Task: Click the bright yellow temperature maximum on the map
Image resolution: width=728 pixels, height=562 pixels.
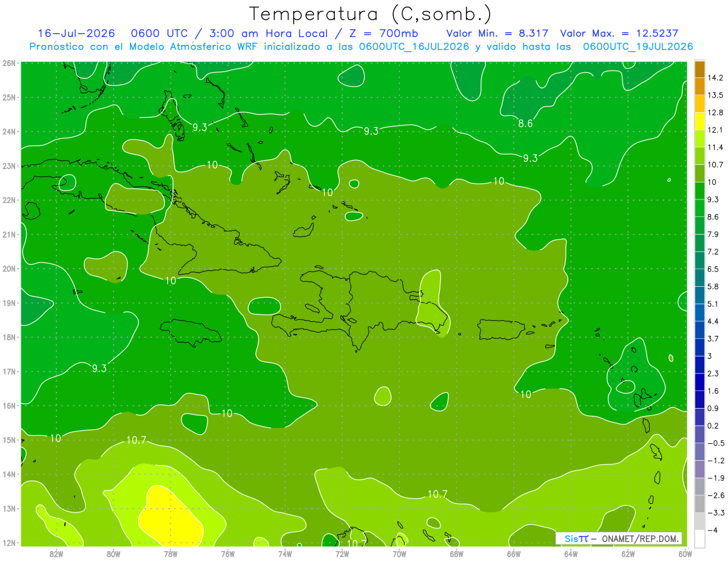Action: pyautogui.click(x=170, y=516)
